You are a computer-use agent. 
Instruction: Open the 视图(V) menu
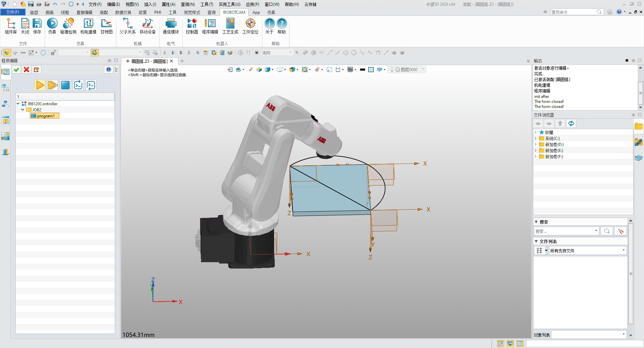(x=132, y=4)
